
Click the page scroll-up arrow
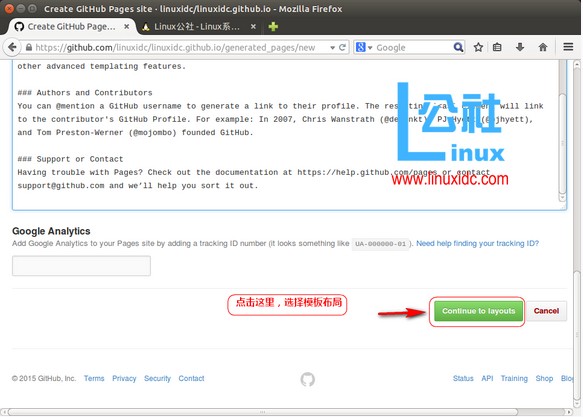(x=577, y=64)
